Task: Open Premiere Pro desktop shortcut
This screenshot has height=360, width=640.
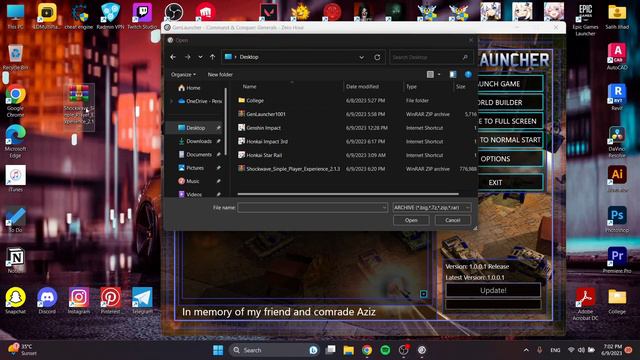Action: [x=617, y=260]
